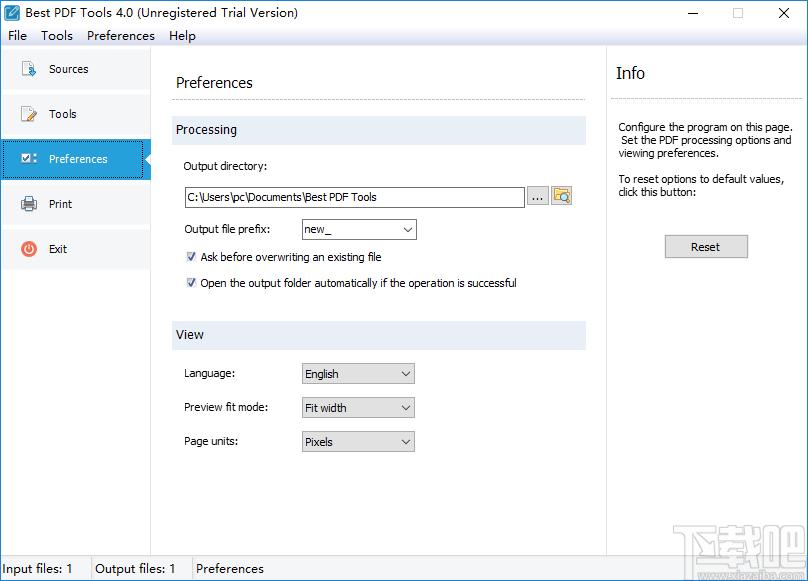Click the red Exit power icon
This screenshot has width=808, height=581.
pyautogui.click(x=28, y=249)
